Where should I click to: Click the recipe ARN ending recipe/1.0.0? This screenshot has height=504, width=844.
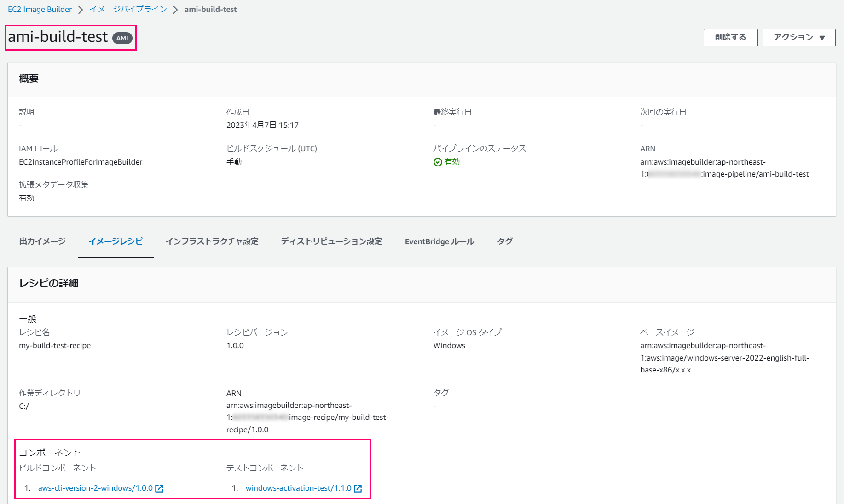click(x=307, y=418)
